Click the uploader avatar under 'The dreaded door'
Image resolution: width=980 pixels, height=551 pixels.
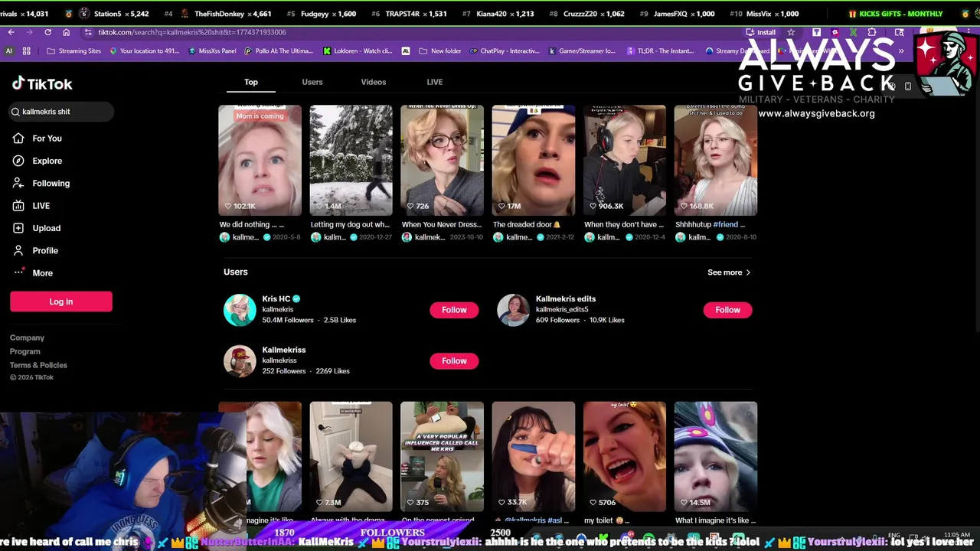coord(498,237)
